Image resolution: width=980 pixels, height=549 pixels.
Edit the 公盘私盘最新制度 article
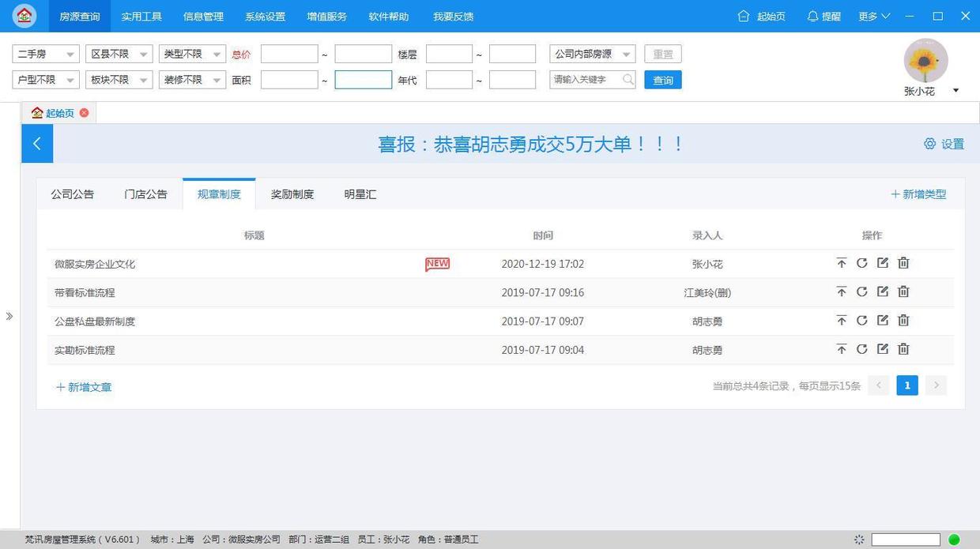pos(883,320)
